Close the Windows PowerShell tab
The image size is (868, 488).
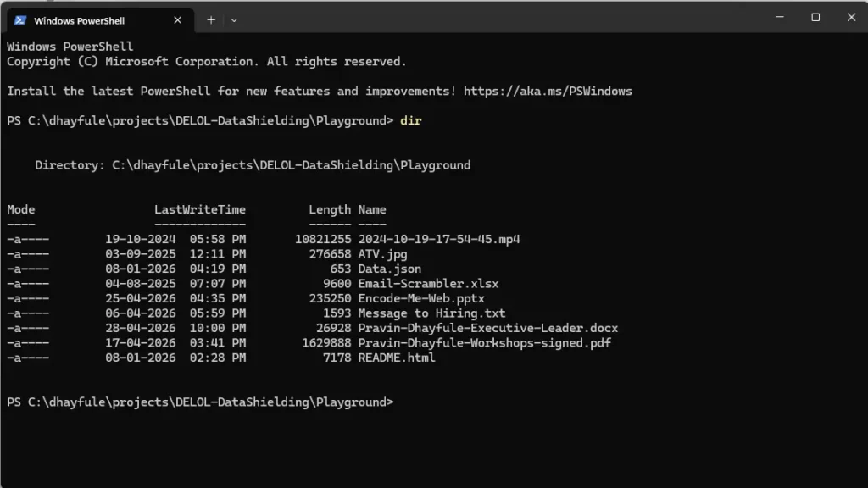pos(177,20)
